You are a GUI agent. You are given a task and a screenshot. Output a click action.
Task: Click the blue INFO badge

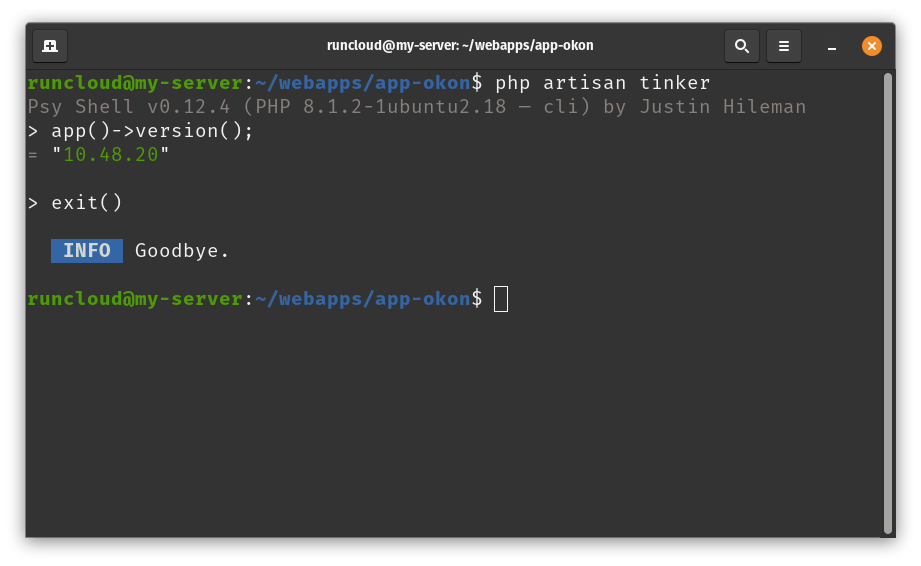click(87, 251)
